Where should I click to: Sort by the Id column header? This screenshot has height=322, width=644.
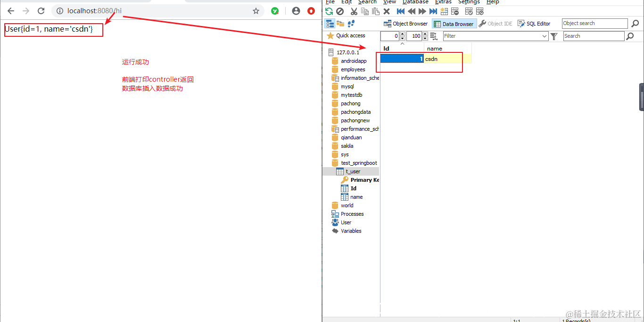coord(402,48)
